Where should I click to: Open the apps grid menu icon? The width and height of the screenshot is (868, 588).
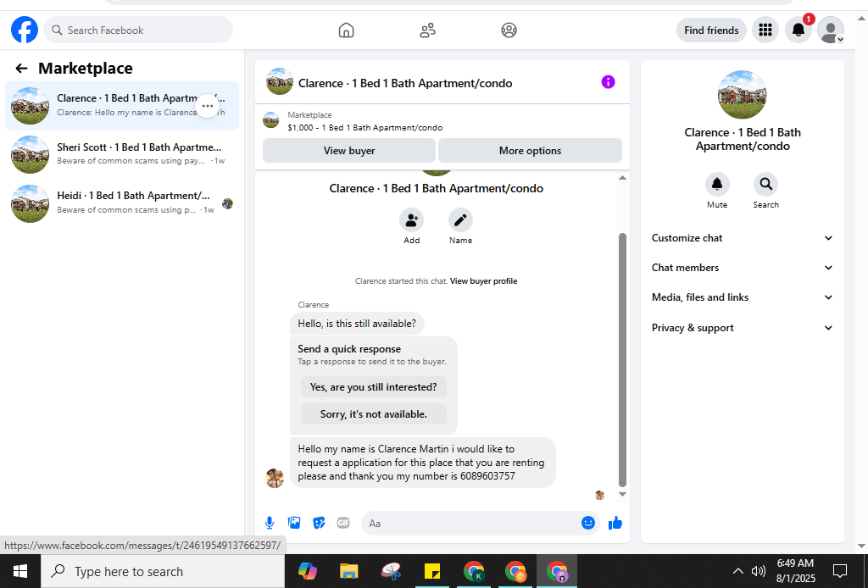click(x=765, y=30)
